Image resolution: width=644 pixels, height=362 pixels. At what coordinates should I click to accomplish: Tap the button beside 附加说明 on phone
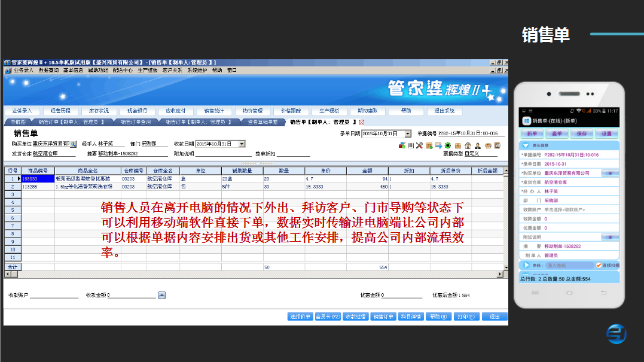pyautogui.click(x=610, y=237)
